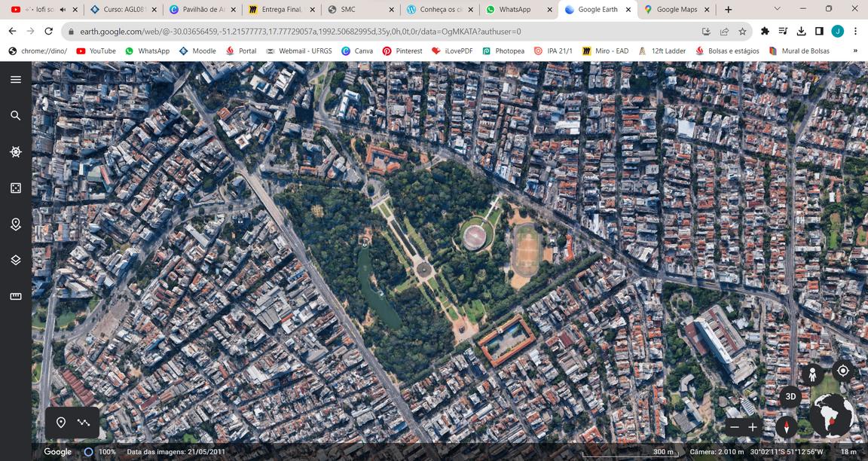Go back with the browser back arrow
This screenshot has height=461, width=868.
click(12, 32)
